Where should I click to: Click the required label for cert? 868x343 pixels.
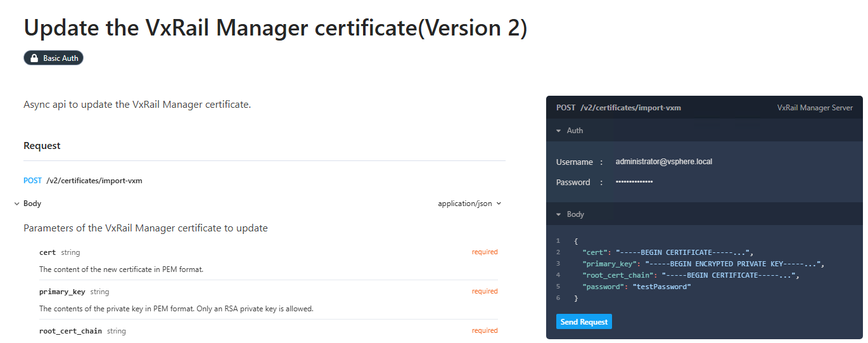tap(485, 252)
